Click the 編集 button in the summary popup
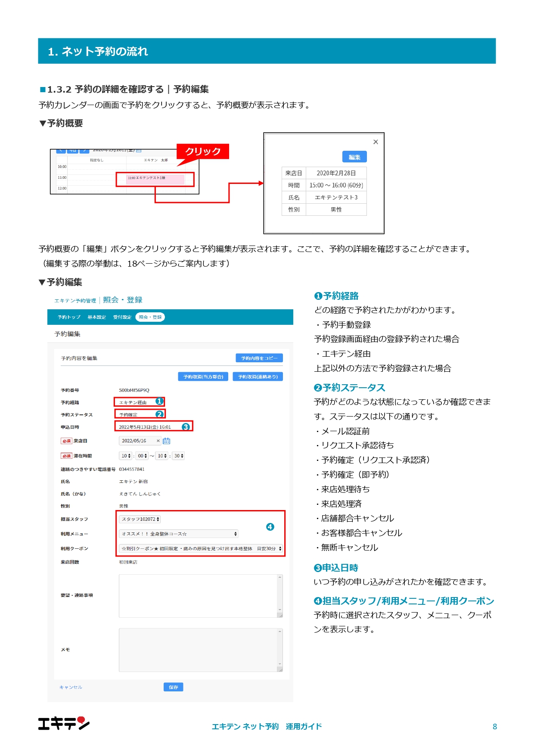534x756 pixels. coord(354,157)
